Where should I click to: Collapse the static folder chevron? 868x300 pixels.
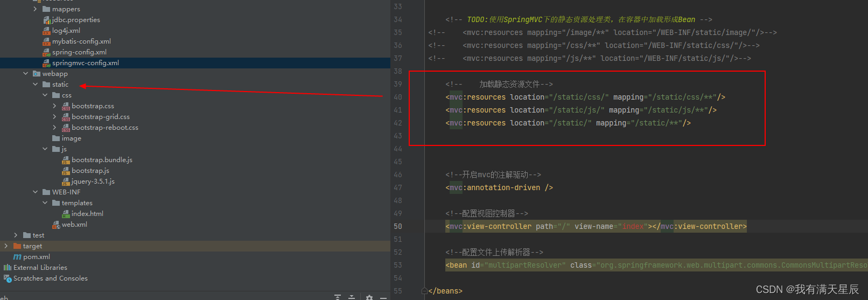(x=36, y=84)
